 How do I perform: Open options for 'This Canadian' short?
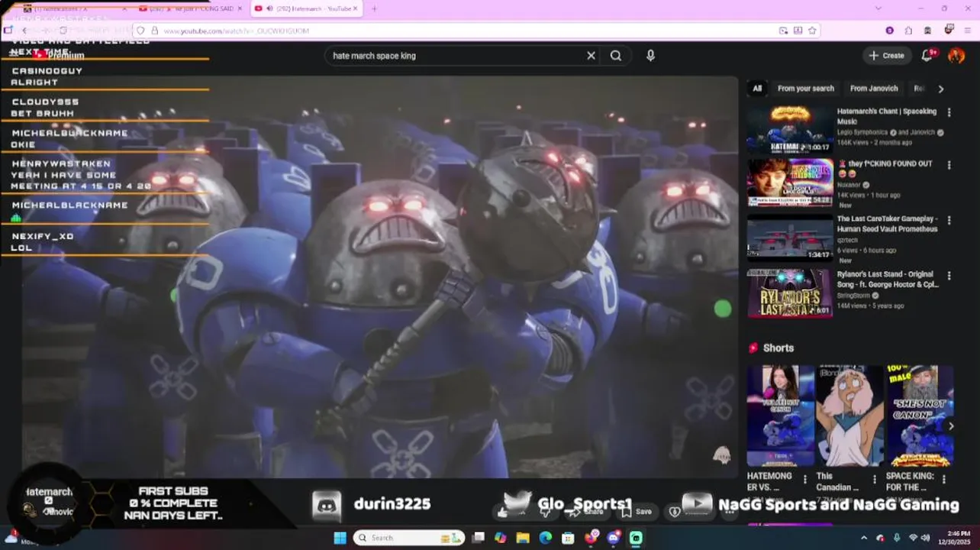click(874, 480)
